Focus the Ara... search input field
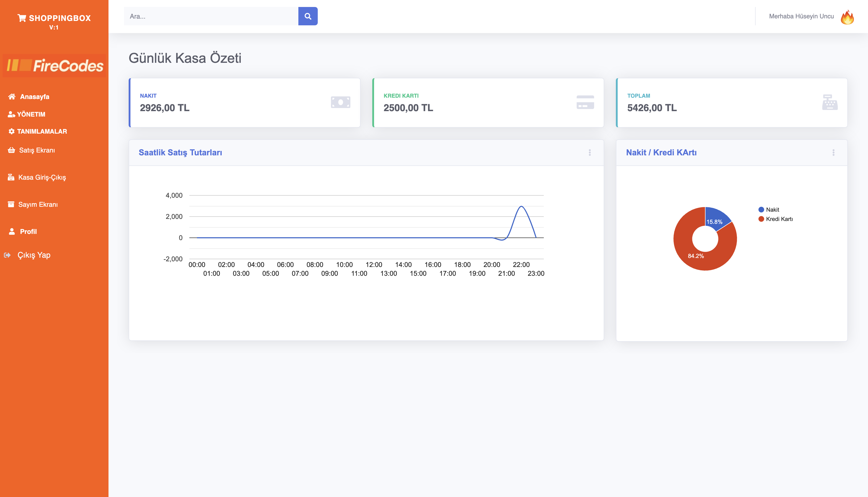 tap(211, 16)
